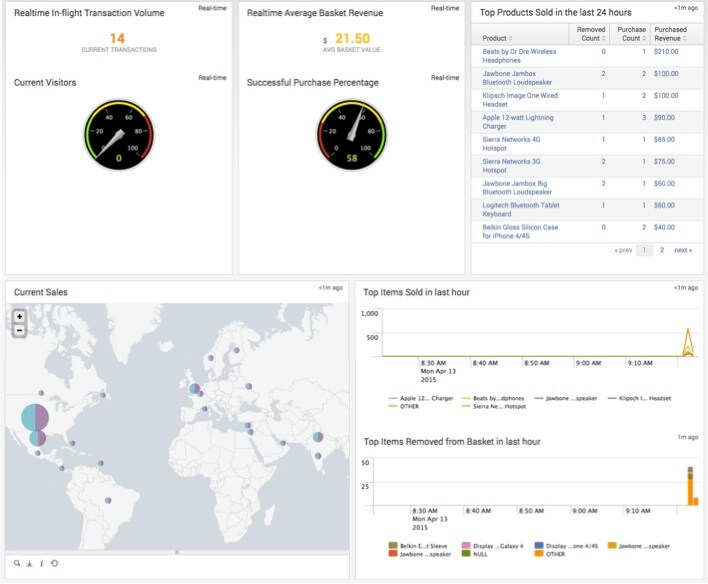This screenshot has width=708, height=584.
Task: Click the Brazil sales marker on map
Action: [108, 500]
